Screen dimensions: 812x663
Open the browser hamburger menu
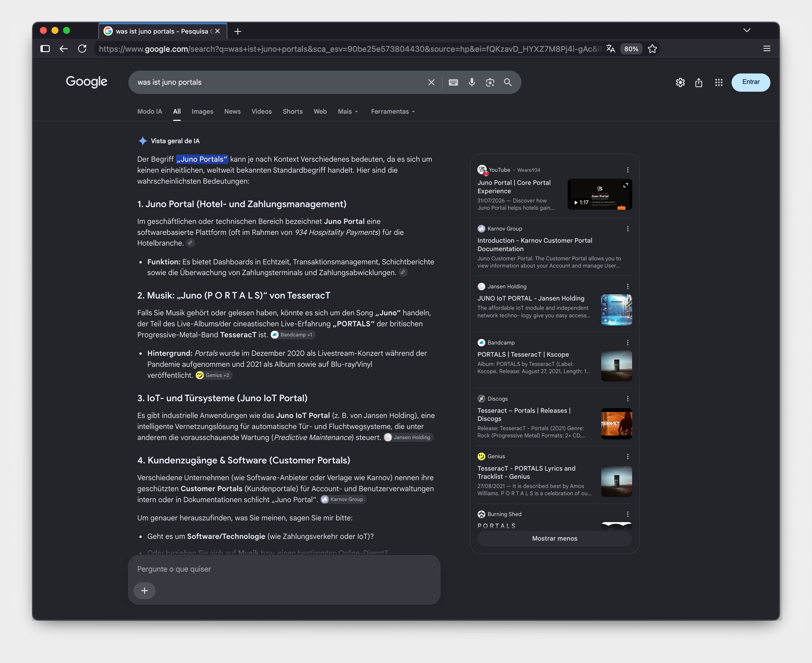click(767, 49)
